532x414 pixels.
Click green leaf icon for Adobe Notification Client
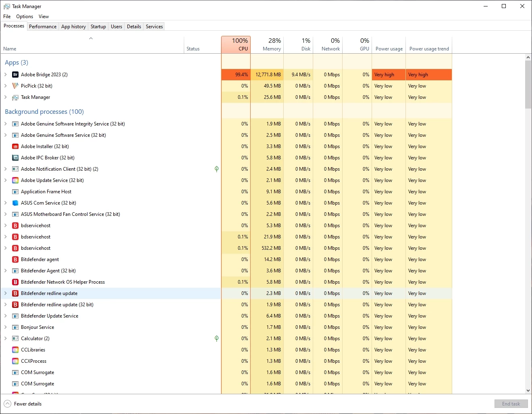(x=216, y=169)
